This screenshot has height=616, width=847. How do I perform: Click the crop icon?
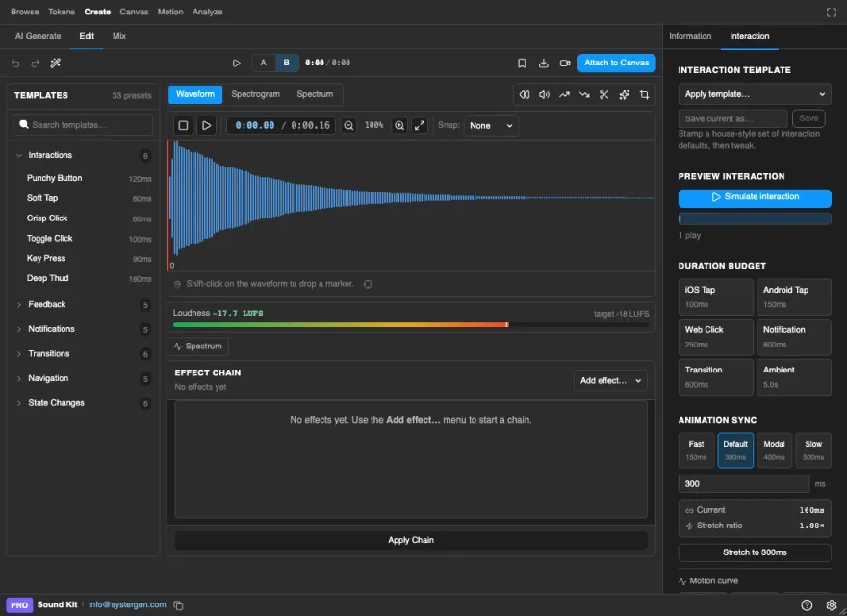(x=644, y=94)
